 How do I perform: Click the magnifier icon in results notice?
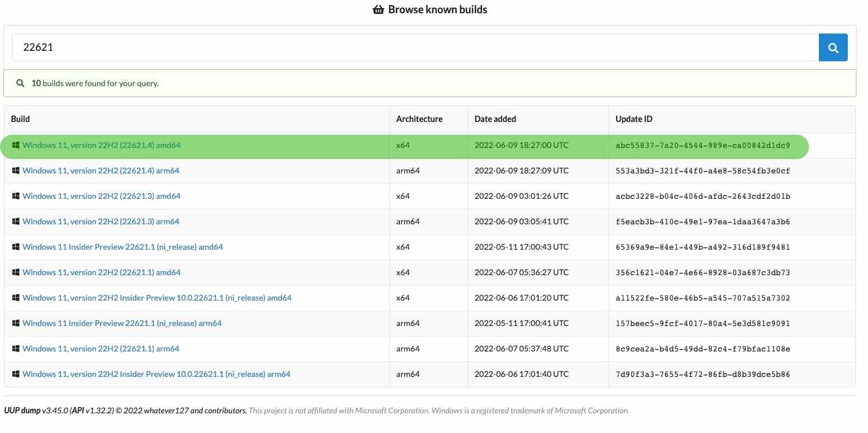[20, 83]
